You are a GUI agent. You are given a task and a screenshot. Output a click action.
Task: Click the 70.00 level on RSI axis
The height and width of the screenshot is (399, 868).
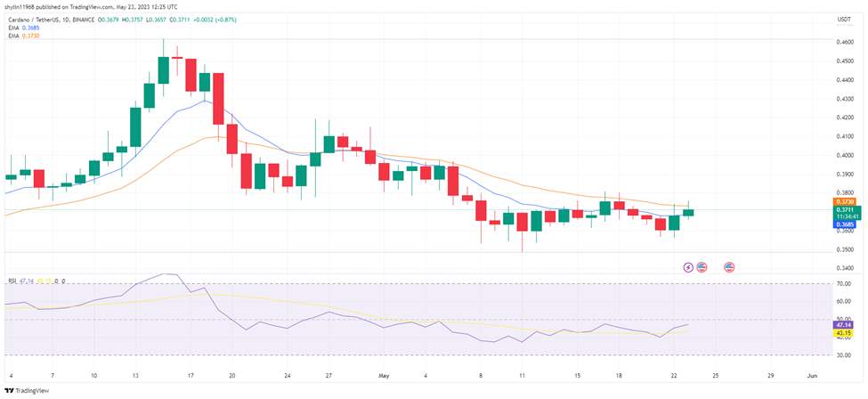844,284
